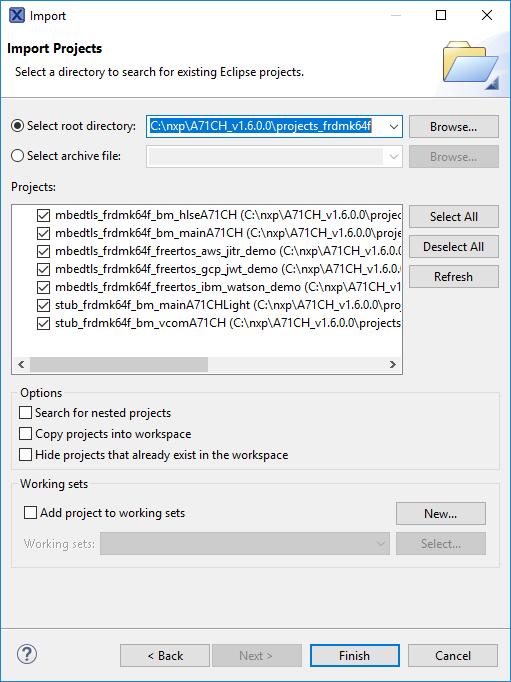Select stub_frdmk64f_bm_vcomA71CH row text

coord(228,324)
